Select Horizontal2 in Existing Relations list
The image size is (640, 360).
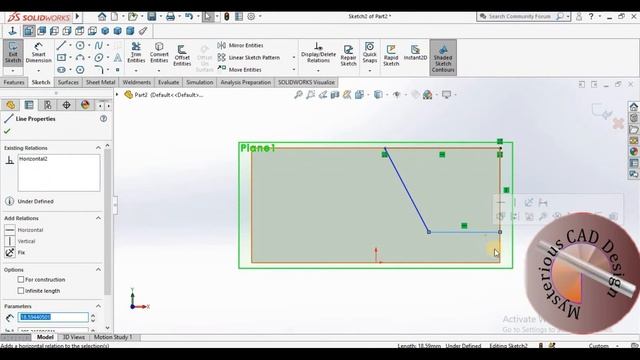33,159
